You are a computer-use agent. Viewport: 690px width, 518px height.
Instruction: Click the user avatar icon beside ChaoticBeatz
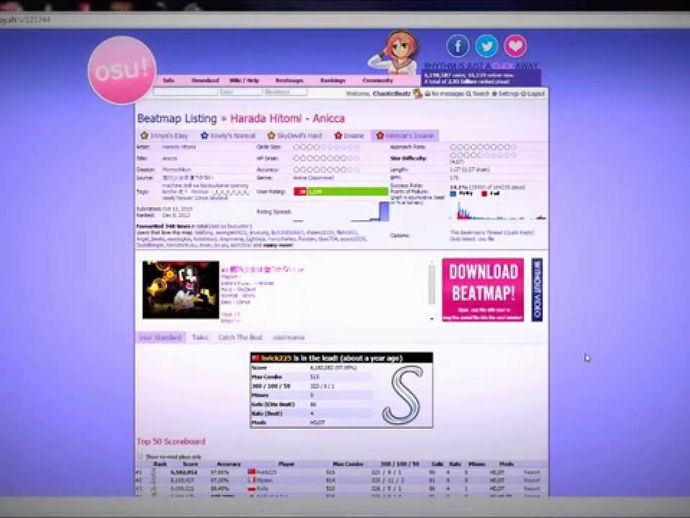tap(417, 93)
